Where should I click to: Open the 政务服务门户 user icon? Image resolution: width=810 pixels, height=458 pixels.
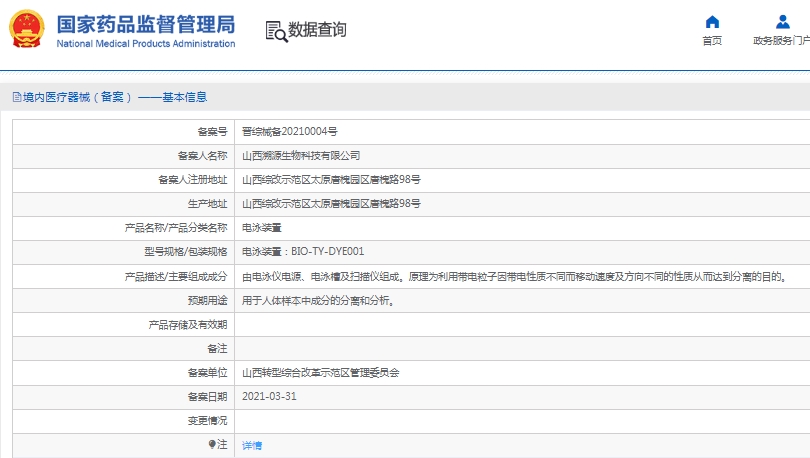point(783,22)
